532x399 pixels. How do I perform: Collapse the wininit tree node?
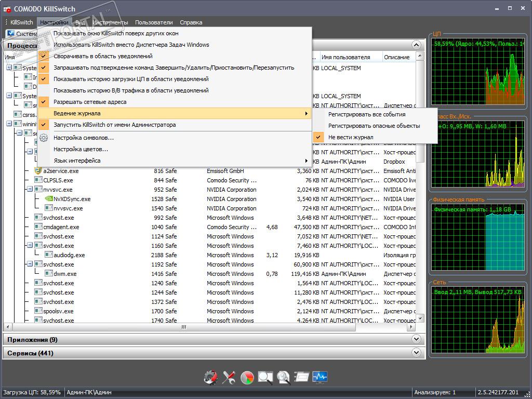tap(9, 124)
